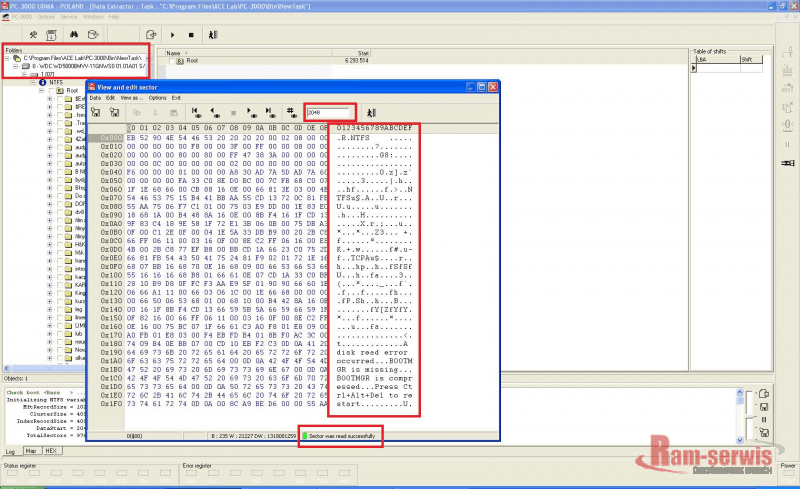Image resolution: width=800 pixels, height=489 pixels.
Task: Go to first sector in sector editor
Action: click(196, 112)
